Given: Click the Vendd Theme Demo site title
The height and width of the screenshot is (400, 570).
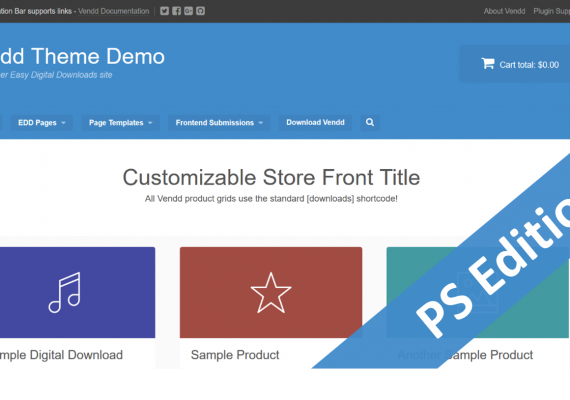Looking at the screenshot, I should coord(82,56).
